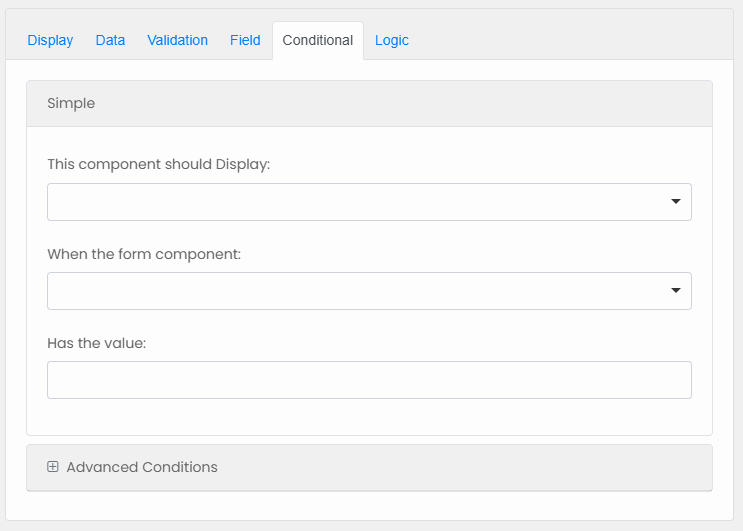Open the 'When the form component' dropdown

(360, 291)
